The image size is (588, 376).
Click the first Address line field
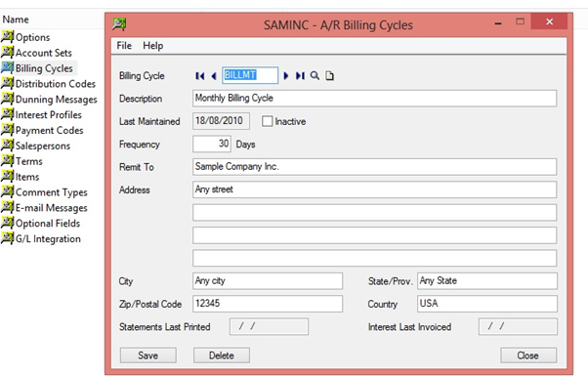pyautogui.click(x=375, y=189)
